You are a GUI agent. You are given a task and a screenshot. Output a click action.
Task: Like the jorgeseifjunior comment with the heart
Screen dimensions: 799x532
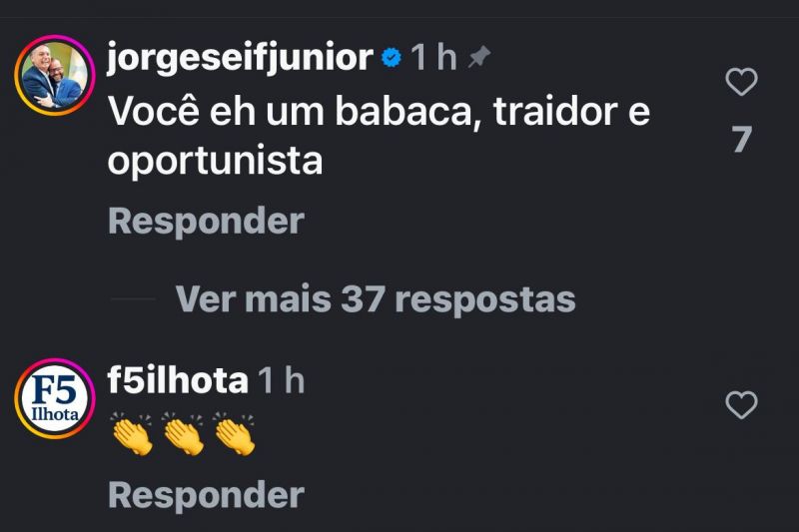[740, 82]
